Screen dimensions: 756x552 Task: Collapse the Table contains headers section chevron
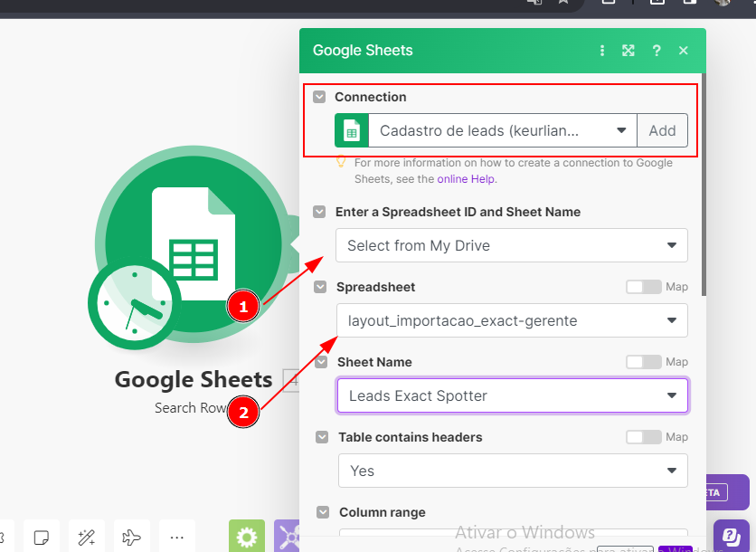click(x=322, y=437)
